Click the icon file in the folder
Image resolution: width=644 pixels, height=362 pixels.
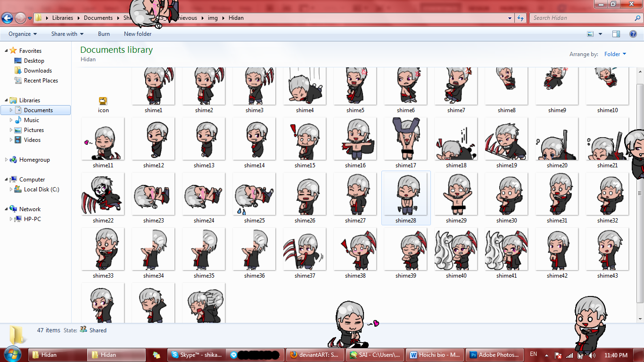[103, 101]
